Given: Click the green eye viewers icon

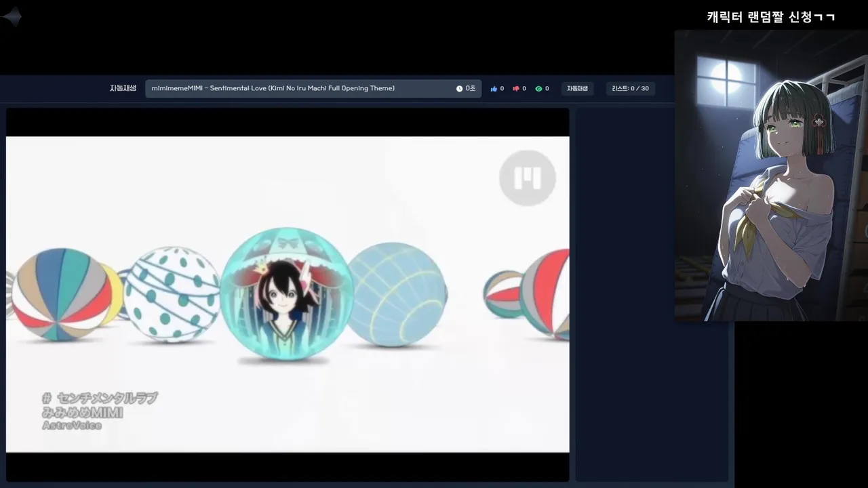Looking at the screenshot, I should click(538, 89).
